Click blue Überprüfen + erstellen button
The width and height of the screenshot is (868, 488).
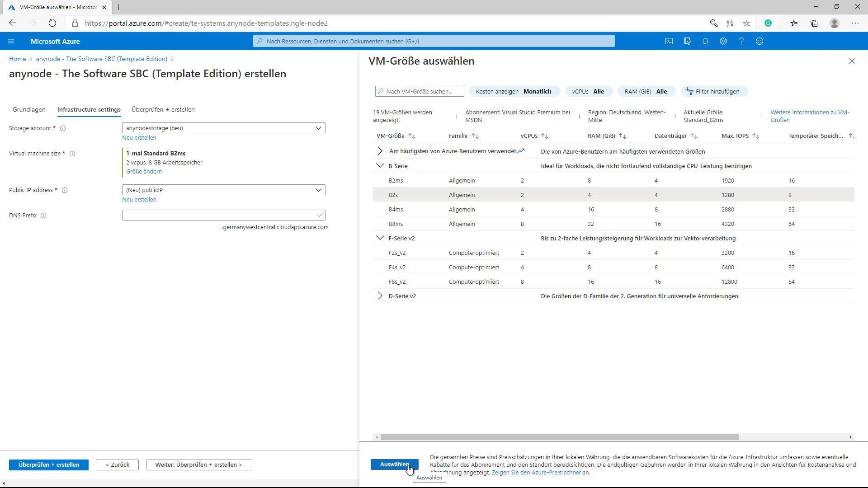[49, 465]
